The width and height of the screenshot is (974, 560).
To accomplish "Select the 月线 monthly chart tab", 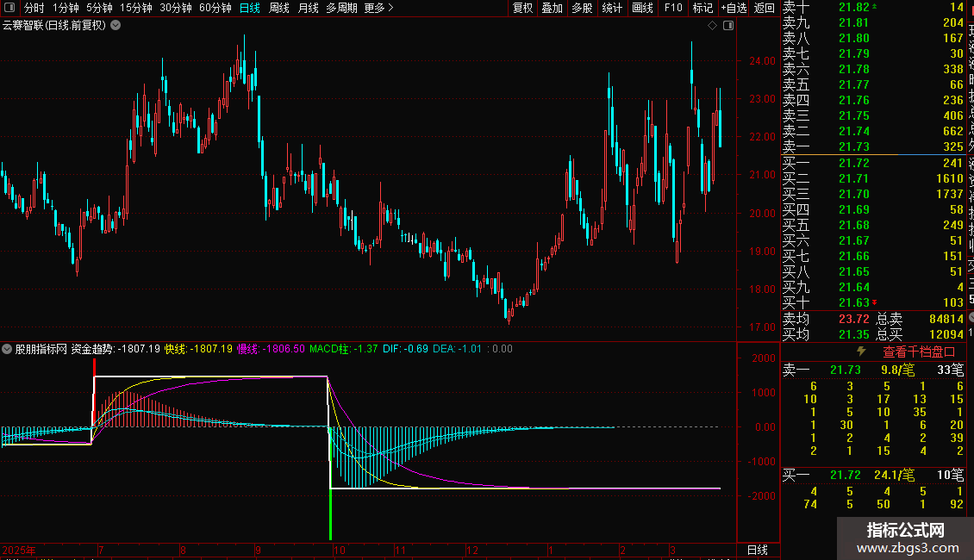I will [308, 8].
